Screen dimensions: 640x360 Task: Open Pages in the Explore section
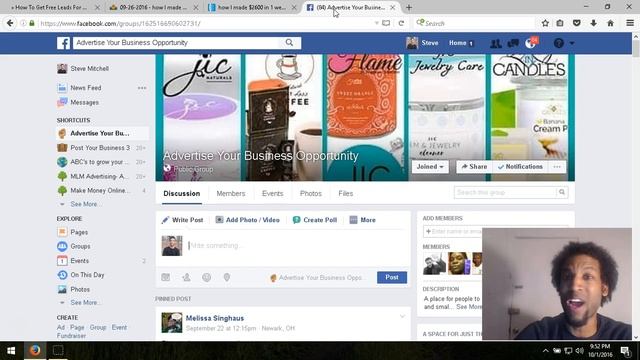[79, 232]
